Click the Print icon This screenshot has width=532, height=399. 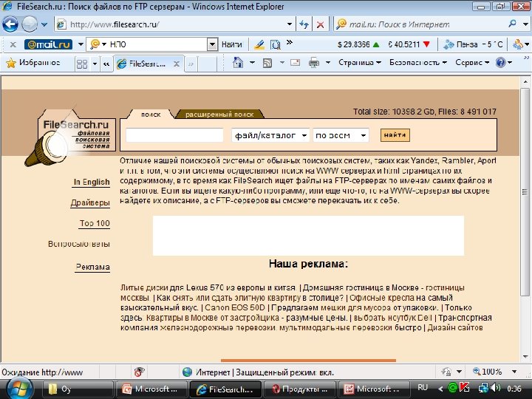click(314, 63)
